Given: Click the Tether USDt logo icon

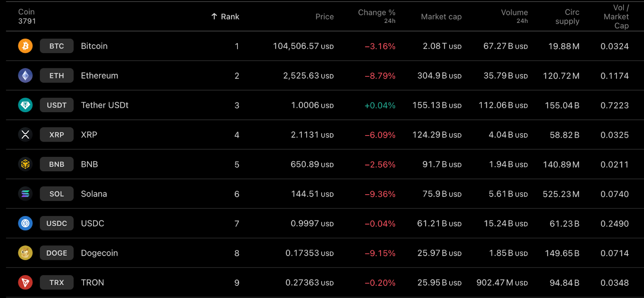Looking at the screenshot, I should (x=25, y=105).
